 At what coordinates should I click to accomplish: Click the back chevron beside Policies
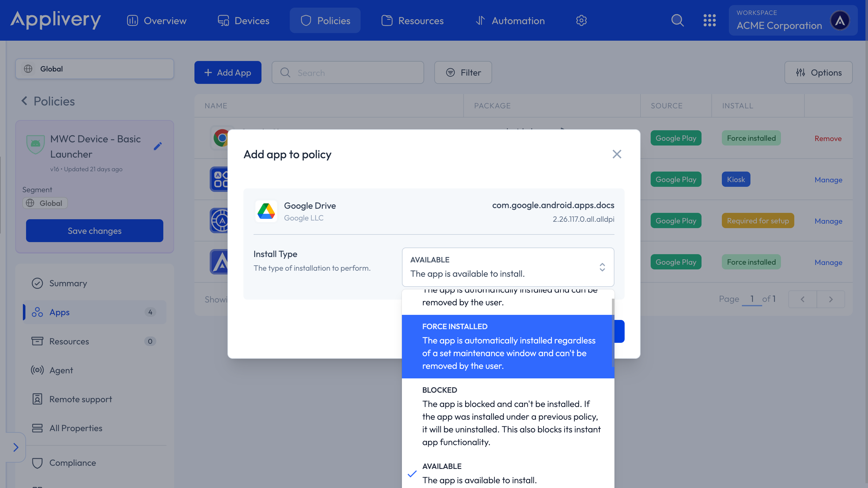[x=24, y=101]
